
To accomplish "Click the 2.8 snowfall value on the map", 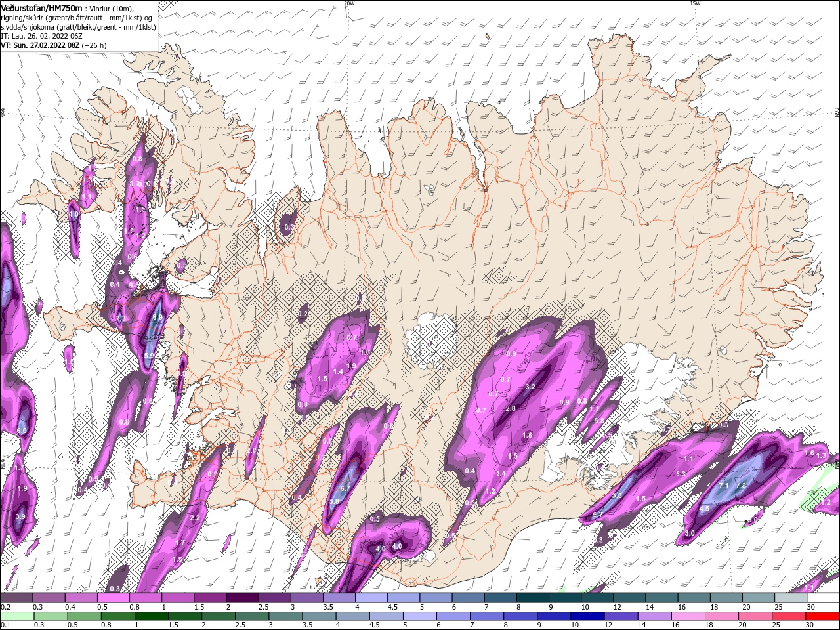I will [x=510, y=408].
